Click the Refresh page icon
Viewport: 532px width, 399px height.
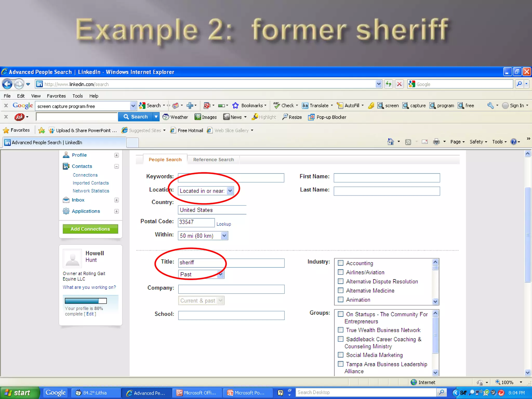click(x=389, y=84)
